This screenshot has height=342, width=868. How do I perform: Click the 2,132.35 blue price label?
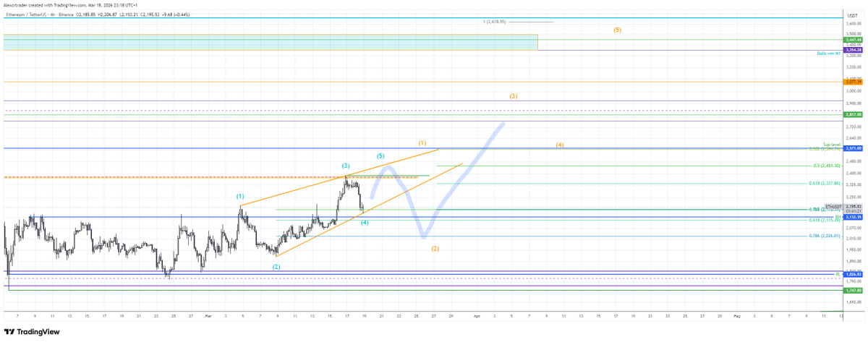(x=854, y=217)
